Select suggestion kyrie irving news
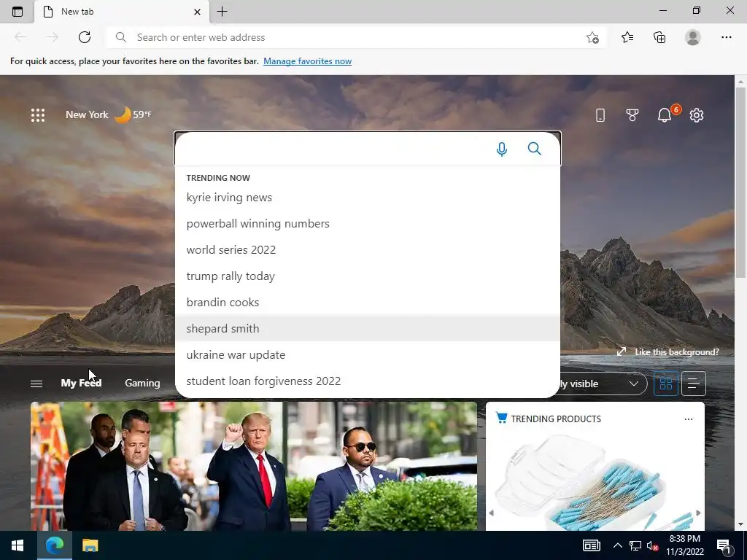This screenshot has width=747, height=560. click(x=368, y=197)
